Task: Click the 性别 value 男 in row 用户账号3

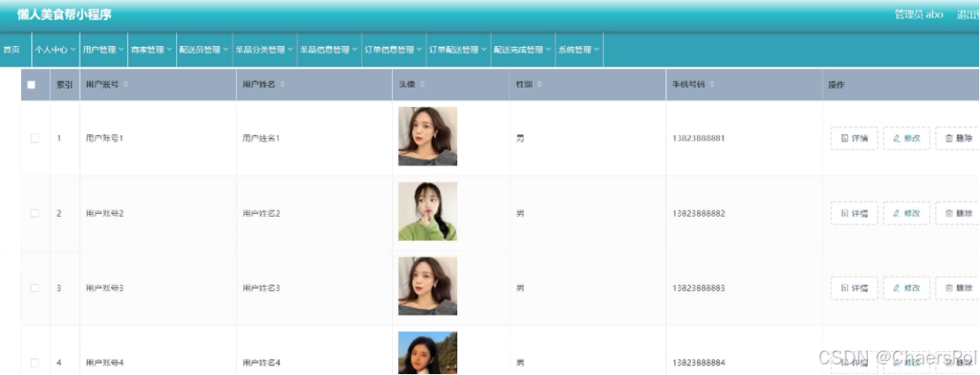Action: tap(520, 288)
